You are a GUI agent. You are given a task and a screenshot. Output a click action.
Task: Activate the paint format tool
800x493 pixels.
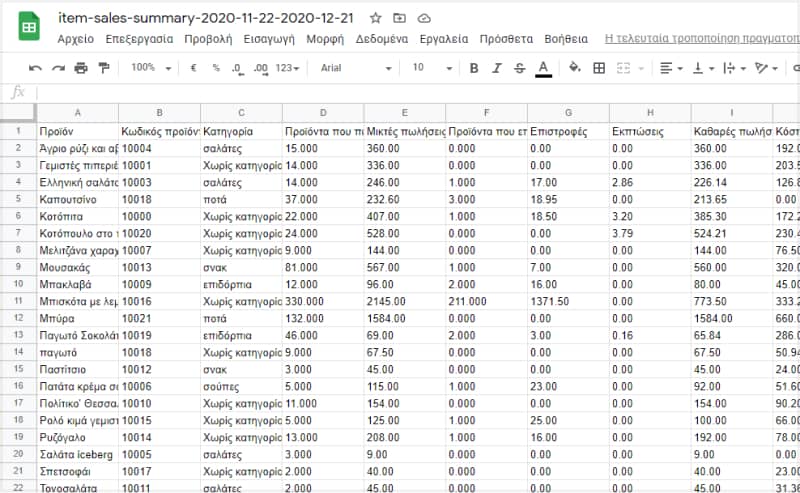(104, 68)
